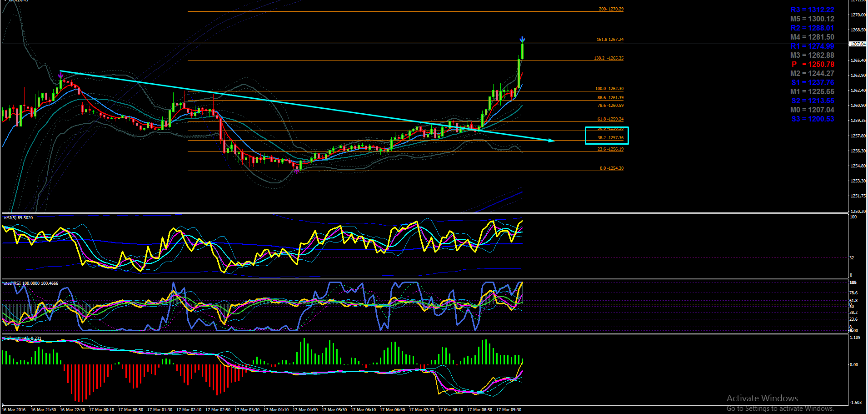Click the 'S2 = 1213.55' pivot label

pyautogui.click(x=813, y=101)
